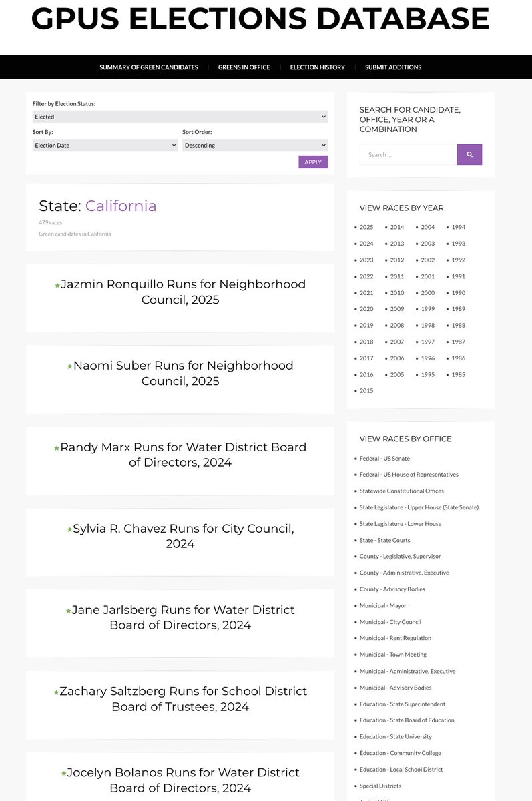Open Greens in Office menu item
Viewport: 532px width, 801px height.
click(x=244, y=67)
